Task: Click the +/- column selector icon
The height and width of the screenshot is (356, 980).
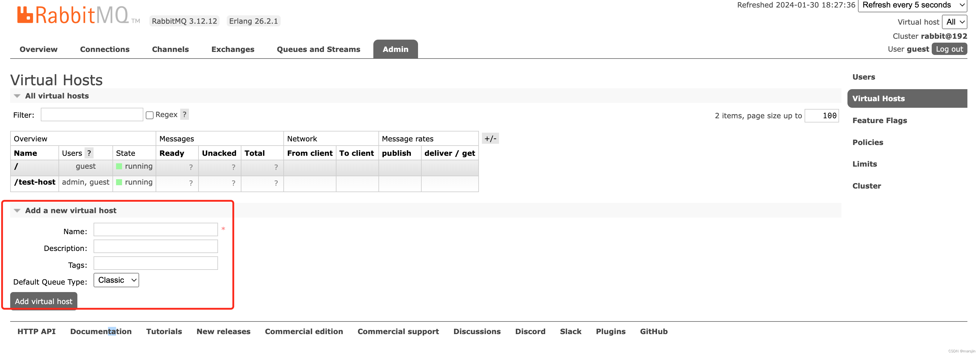Action: (x=490, y=139)
